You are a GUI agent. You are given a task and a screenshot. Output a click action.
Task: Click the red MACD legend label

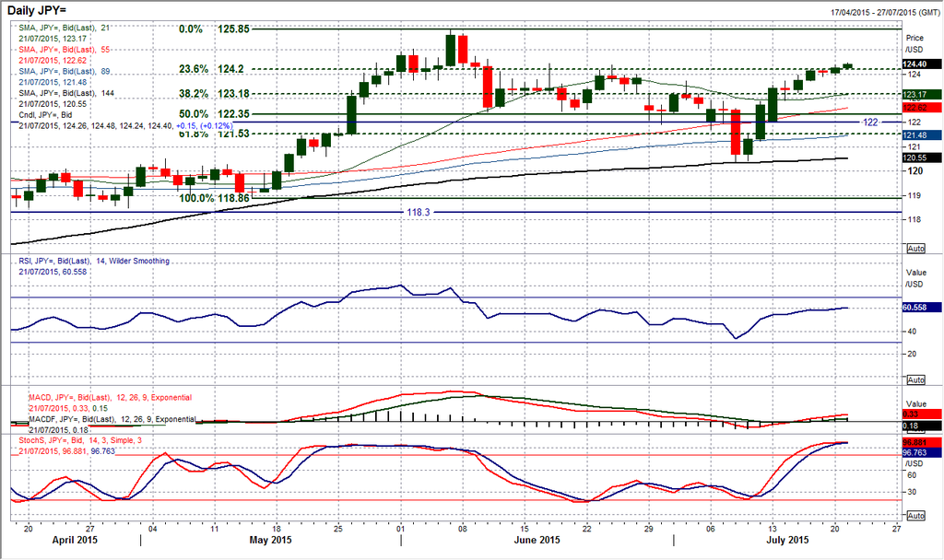pyautogui.click(x=111, y=398)
